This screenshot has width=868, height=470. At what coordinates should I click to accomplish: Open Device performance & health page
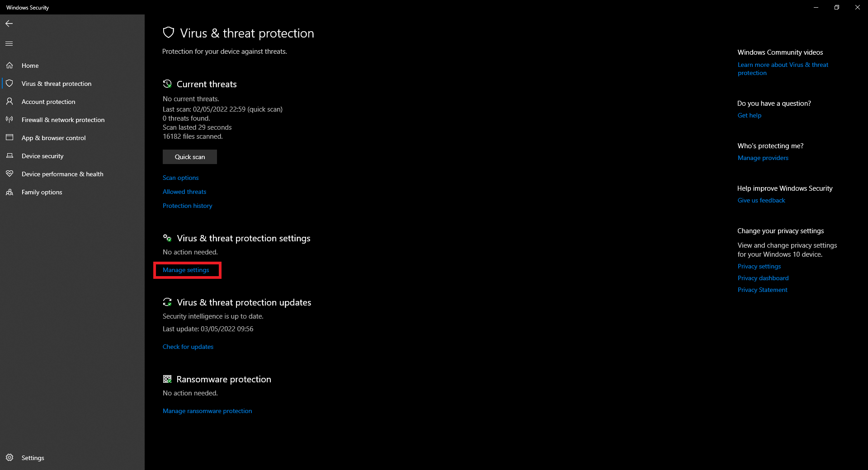(62, 174)
